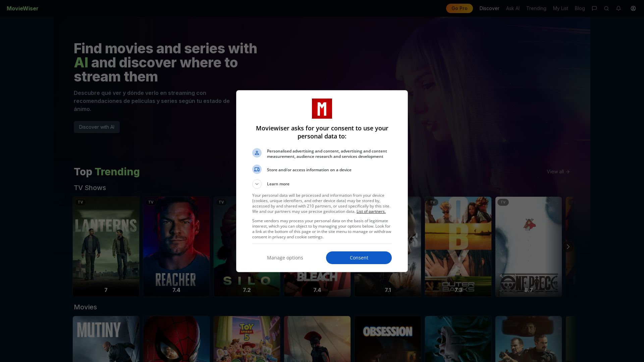Click the TV badge on One Piece poster
The width and height of the screenshot is (644, 362).
click(x=503, y=202)
